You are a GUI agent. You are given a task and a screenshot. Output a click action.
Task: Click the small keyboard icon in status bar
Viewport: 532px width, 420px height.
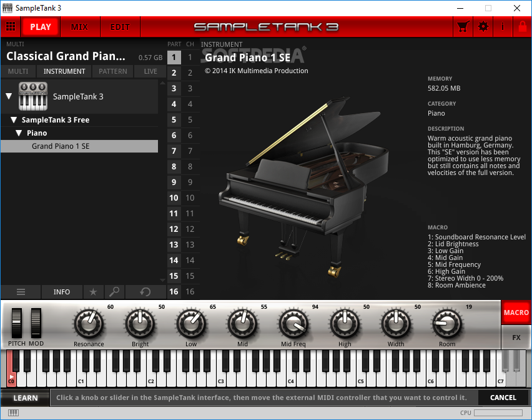click(x=13, y=412)
